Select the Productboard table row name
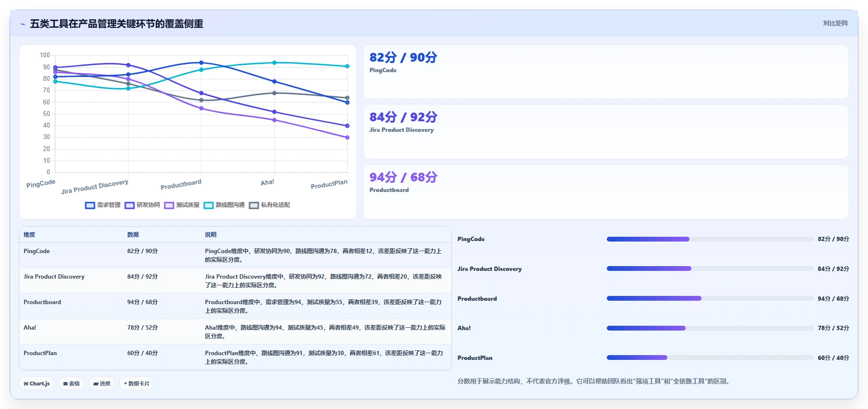This screenshot has width=868, height=409. point(42,302)
